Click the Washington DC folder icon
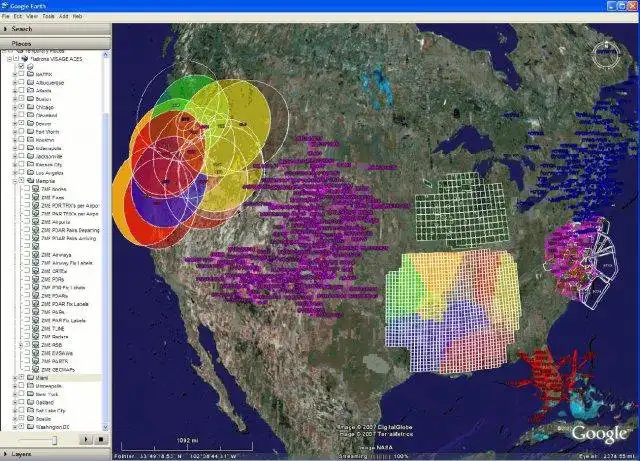640x461 pixels. 31,427
